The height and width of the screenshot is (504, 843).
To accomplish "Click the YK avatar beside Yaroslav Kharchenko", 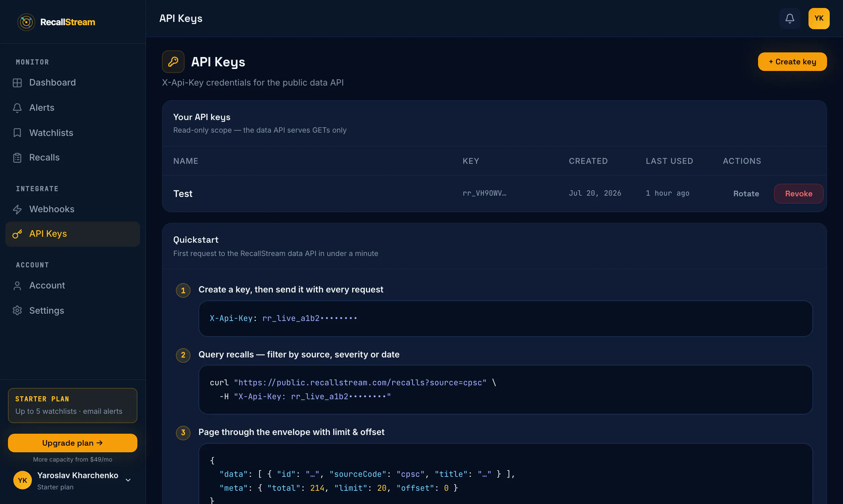I will click(23, 480).
